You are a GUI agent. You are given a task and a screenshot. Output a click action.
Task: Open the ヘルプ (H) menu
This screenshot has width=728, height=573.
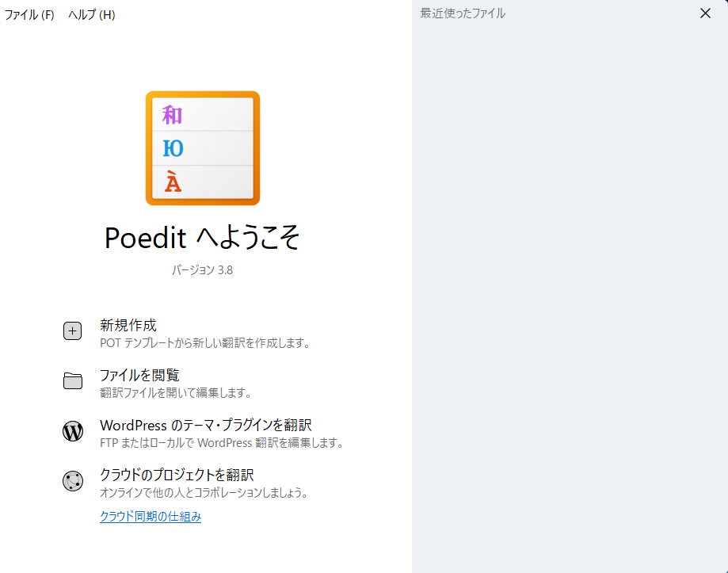click(x=91, y=15)
